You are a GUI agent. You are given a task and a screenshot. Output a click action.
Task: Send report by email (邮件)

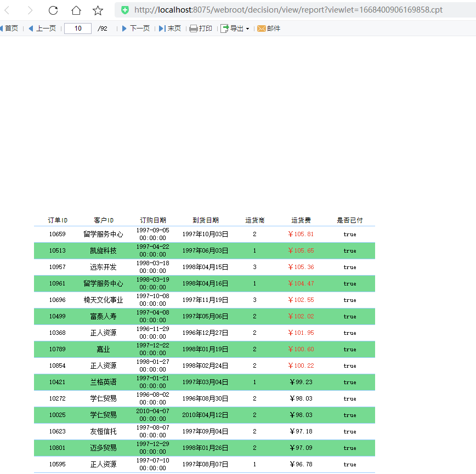(269, 28)
